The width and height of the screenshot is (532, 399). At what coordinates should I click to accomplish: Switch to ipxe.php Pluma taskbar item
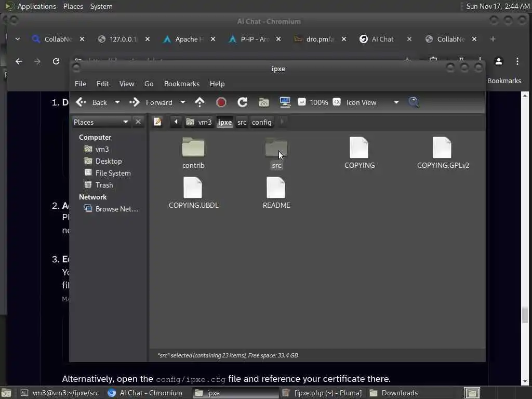[x=322, y=393]
